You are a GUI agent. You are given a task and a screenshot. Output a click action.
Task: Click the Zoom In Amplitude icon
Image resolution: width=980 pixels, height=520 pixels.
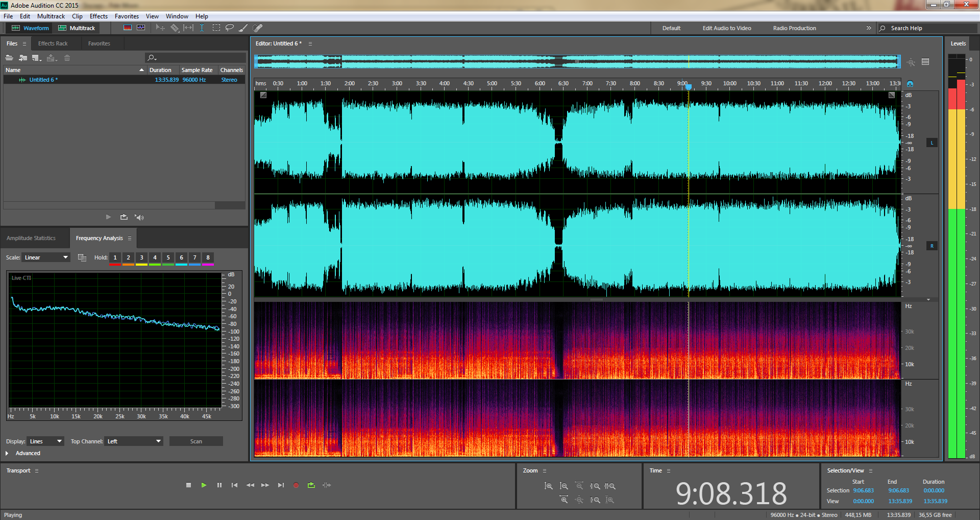coord(549,486)
